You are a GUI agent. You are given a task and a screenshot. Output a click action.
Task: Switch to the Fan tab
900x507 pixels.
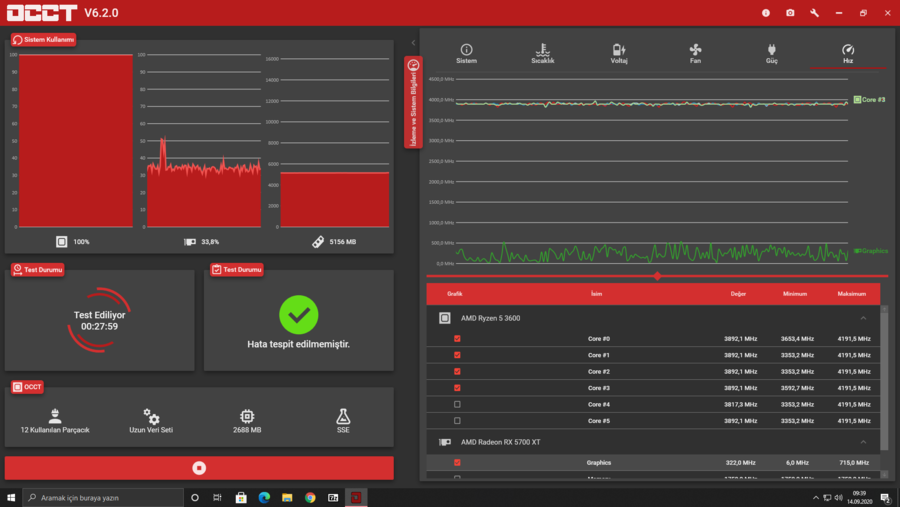695,54
